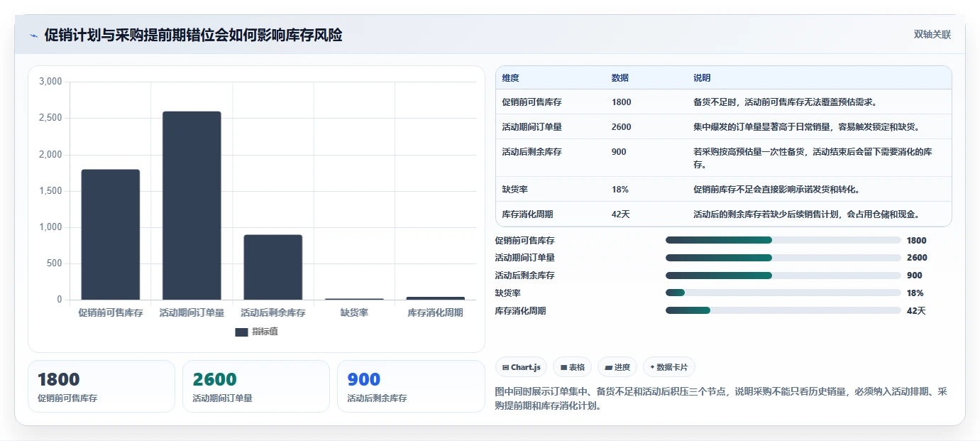Click the 促销前可售库存 chart bar
This screenshot has height=441, width=980.
tap(111, 234)
